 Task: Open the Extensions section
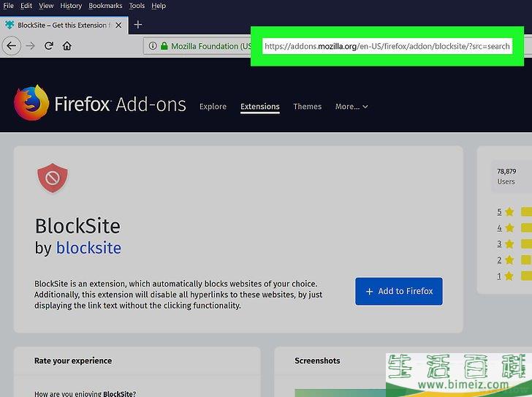[260, 107]
